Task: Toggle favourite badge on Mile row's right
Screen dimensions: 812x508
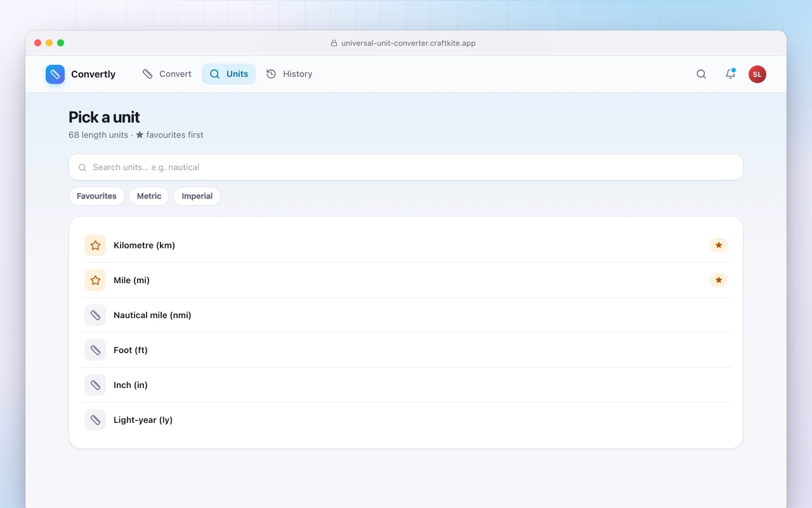Action: [719, 280]
